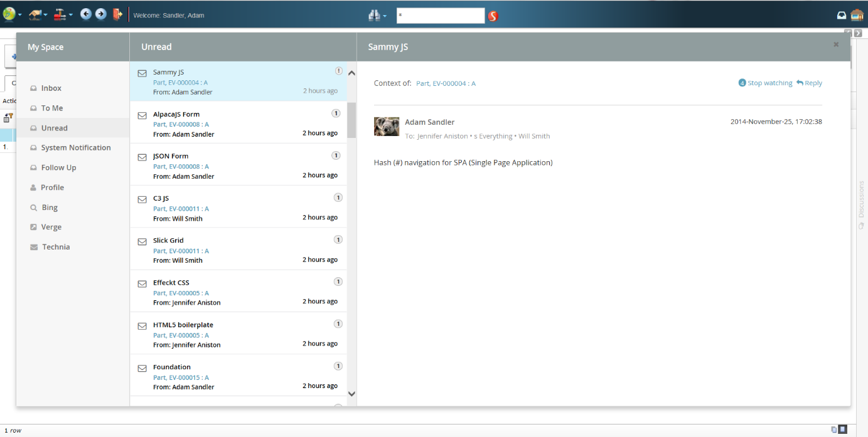Select Inbox in My Space sidebar
The height and width of the screenshot is (437, 868).
[51, 88]
